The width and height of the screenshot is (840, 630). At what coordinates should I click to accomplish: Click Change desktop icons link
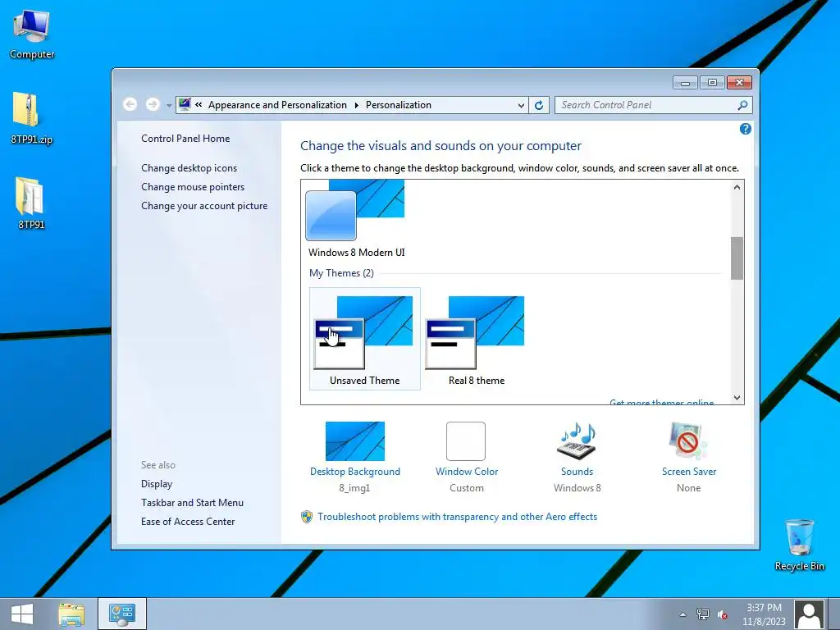(x=189, y=168)
